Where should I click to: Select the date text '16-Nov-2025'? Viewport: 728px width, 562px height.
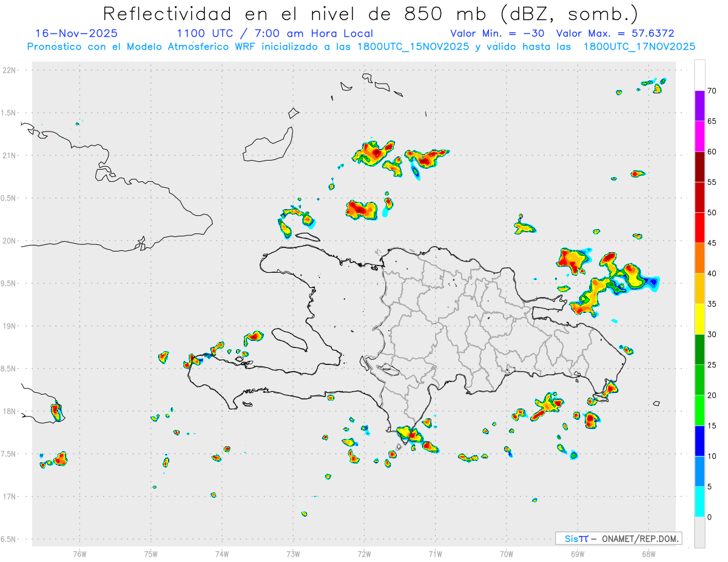76,33
